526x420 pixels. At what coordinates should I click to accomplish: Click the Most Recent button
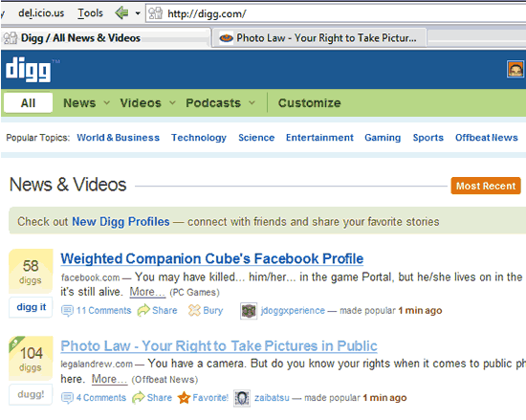click(x=486, y=186)
